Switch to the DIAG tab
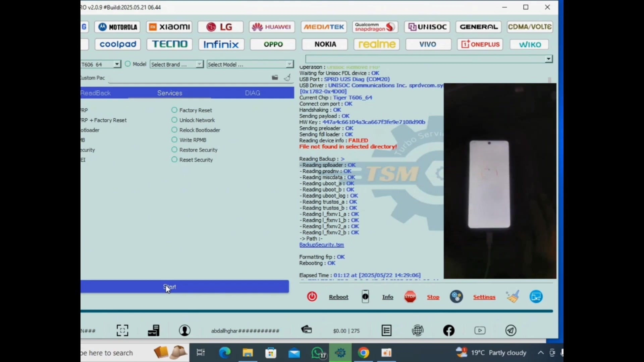Screen dimensions: 644x362 253,93
